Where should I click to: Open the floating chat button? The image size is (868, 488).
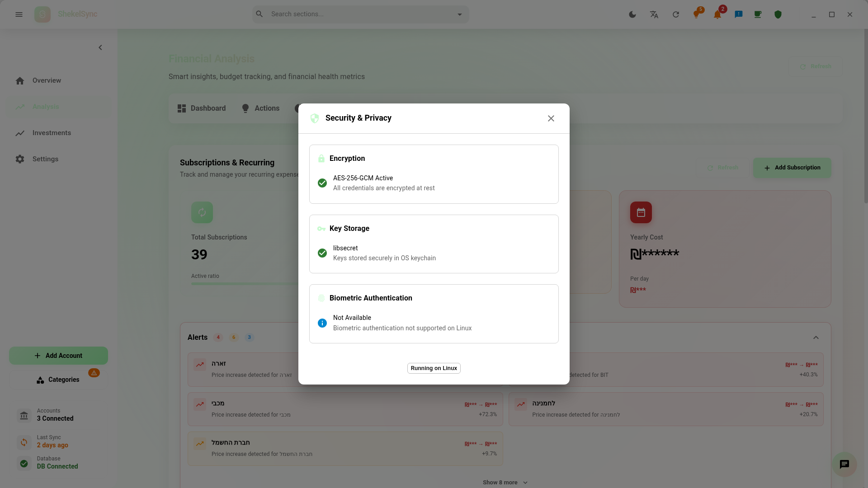844,464
